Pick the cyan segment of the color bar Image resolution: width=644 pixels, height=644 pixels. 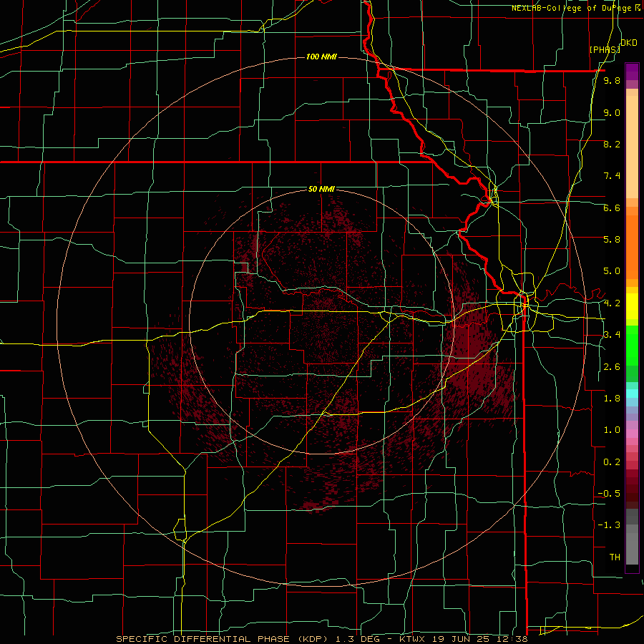(x=632, y=394)
